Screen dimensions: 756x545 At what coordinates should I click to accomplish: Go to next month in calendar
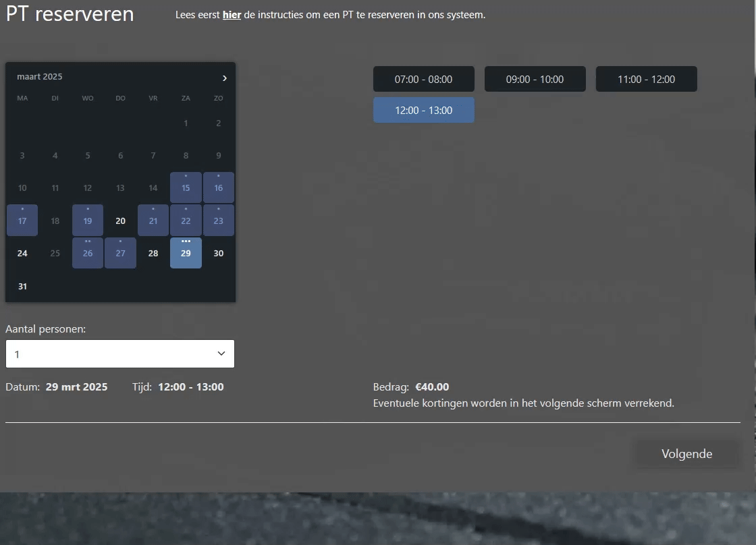tap(224, 78)
